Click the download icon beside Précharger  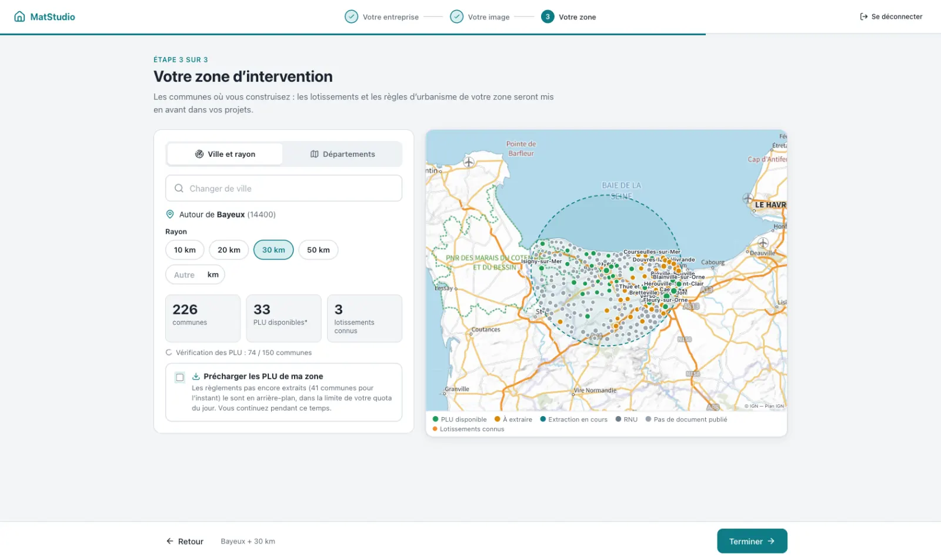(196, 376)
